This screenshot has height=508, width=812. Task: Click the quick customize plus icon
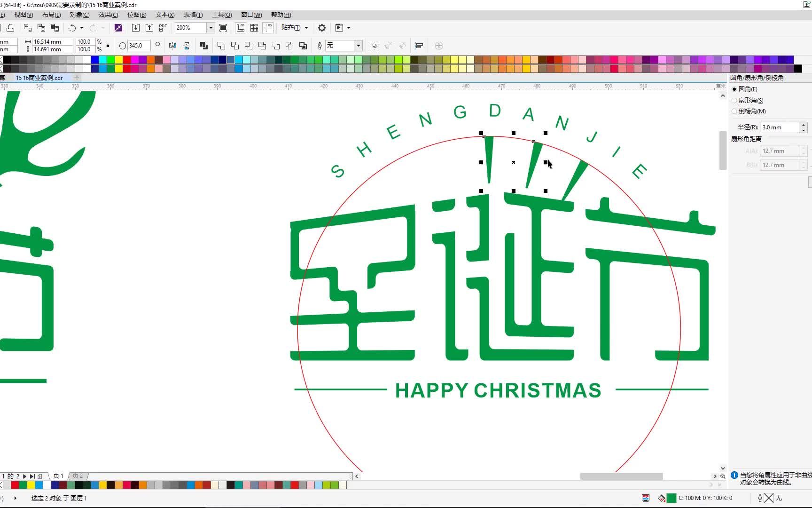439,46
